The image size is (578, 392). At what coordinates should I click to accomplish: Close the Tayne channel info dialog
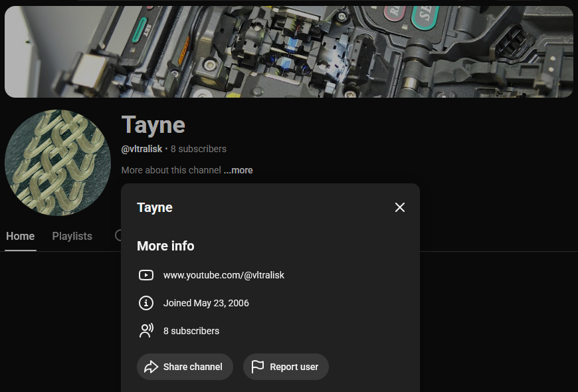399,207
